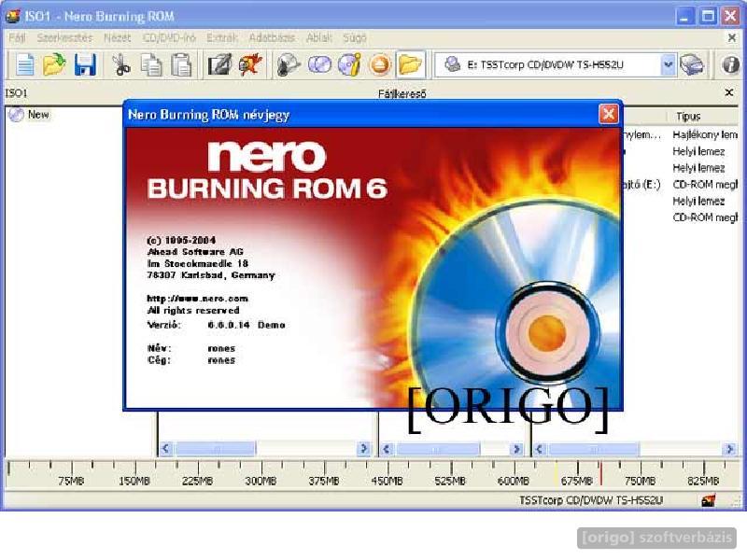Cut selection with the scissors icon

pyautogui.click(x=121, y=64)
